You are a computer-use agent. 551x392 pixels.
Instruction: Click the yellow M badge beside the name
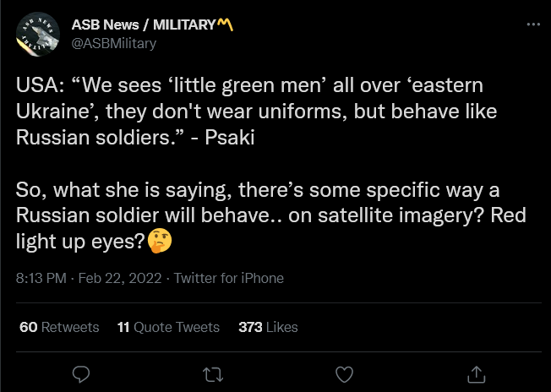coord(225,24)
